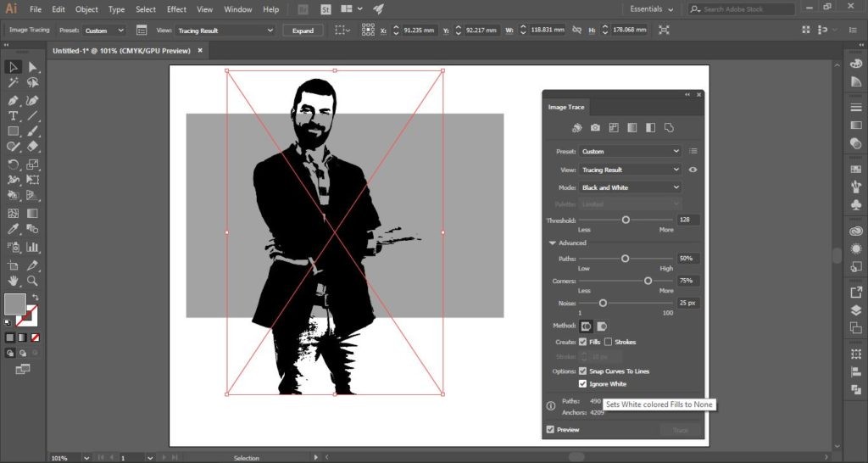Click the gray Fill color swatch
The width and height of the screenshot is (868, 463).
point(15,304)
